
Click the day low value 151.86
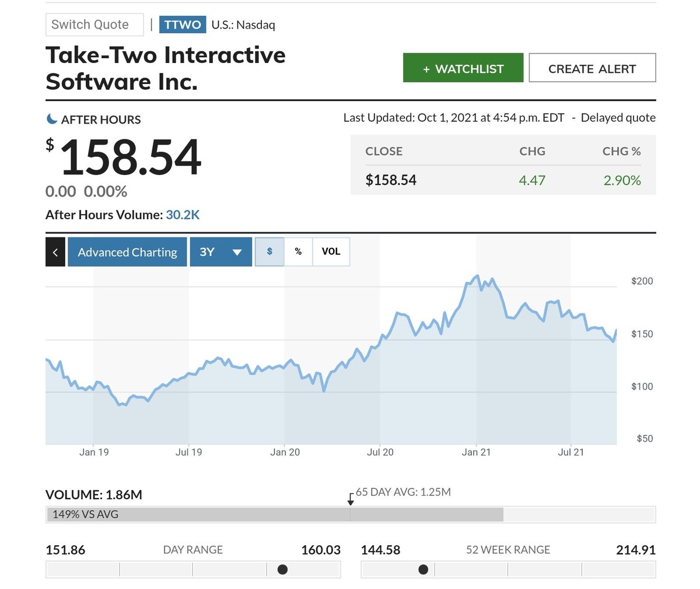pyautogui.click(x=65, y=550)
